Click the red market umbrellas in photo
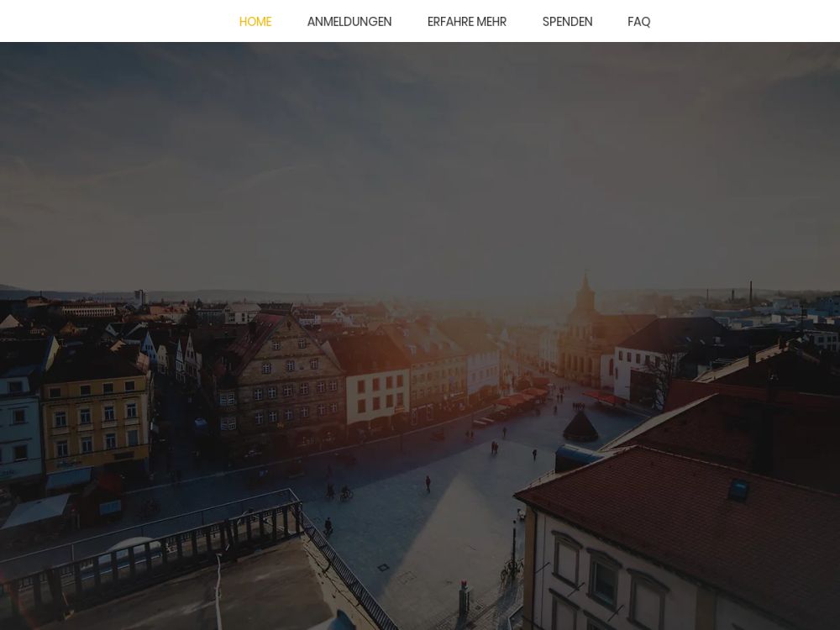840x630 pixels. pyautogui.click(x=521, y=397)
